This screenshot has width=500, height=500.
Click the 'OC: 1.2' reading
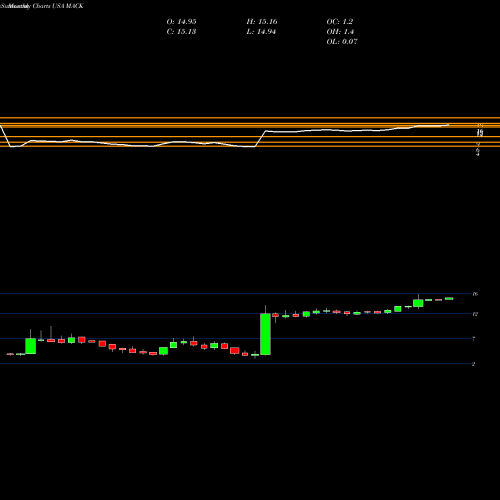pos(339,22)
